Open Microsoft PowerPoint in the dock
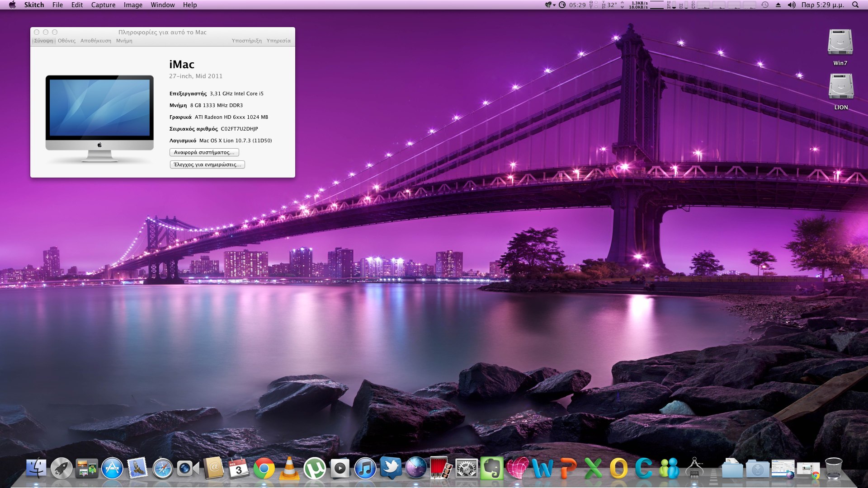 [x=568, y=469]
